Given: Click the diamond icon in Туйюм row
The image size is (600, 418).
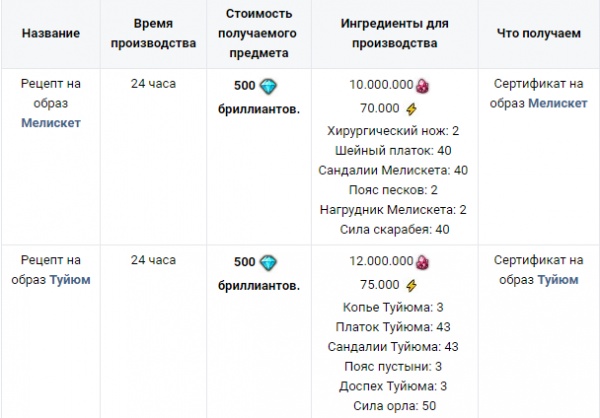Looking at the screenshot, I should click(x=268, y=263).
